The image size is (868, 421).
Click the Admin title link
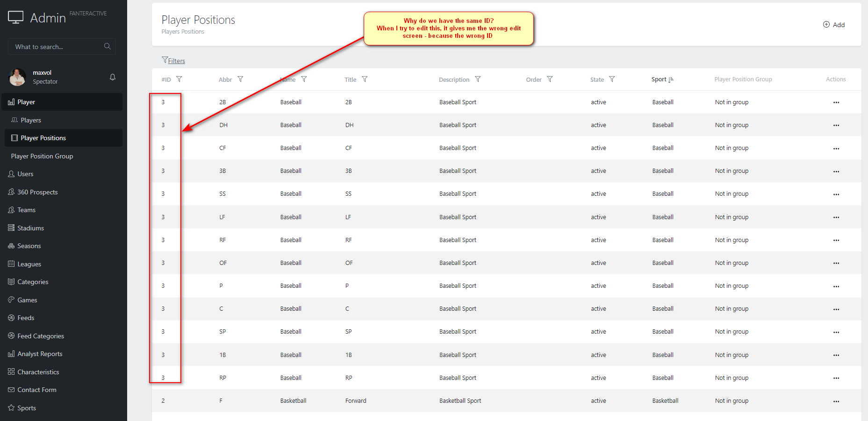[x=48, y=18]
